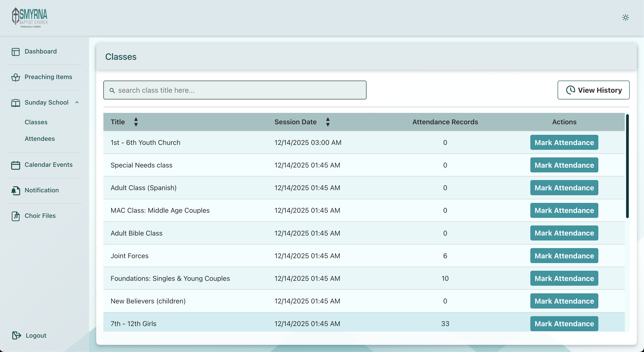Go to Classes submenu item
Image resolution: width=644 pixels, height=352 pixels.
click(x=36, y=122)
